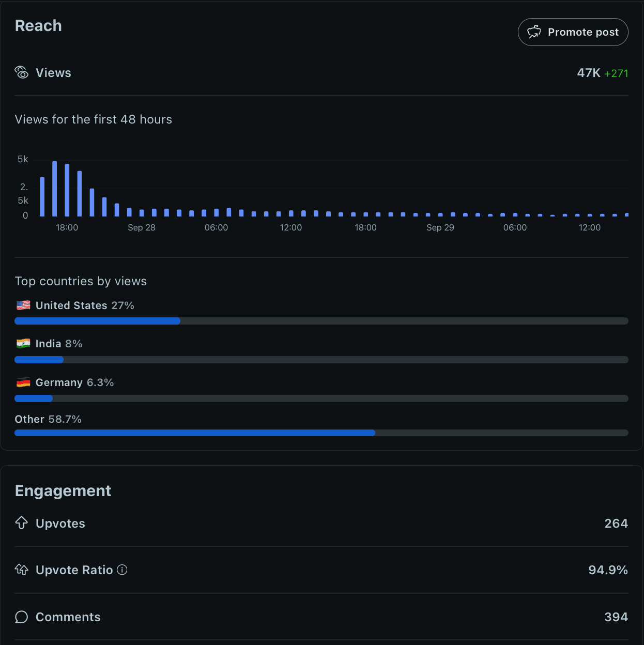
Task: Click the Upvote Ratio double-arrow icon
Action: point(22,570)
